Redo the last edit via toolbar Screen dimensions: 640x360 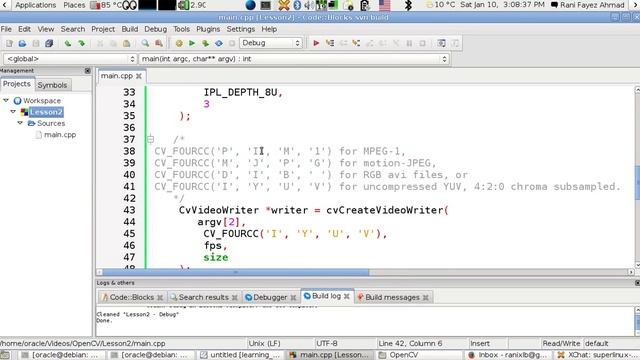[82, 43]
